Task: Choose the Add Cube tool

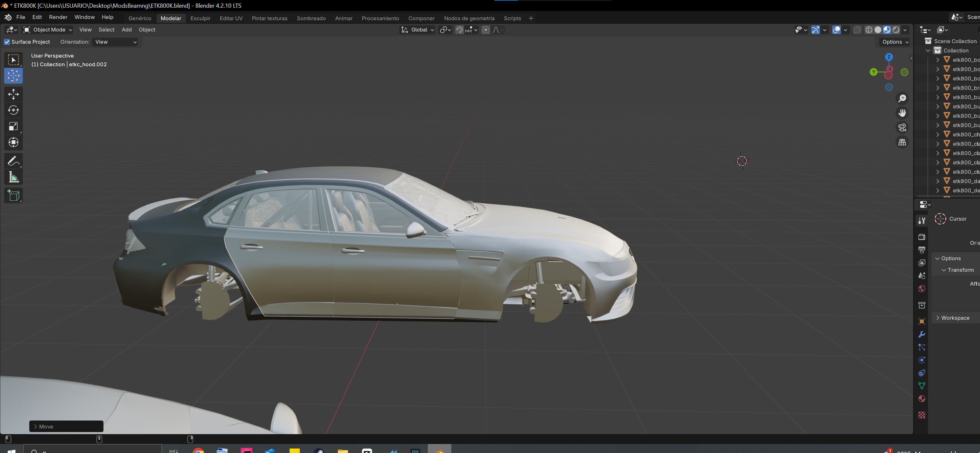Action: click(13, 195)
